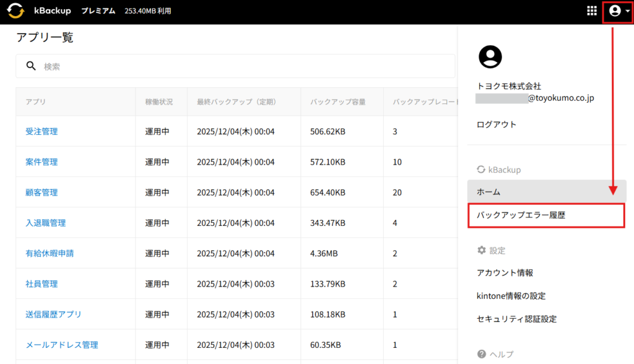Open the 送信履歴アプリ link
The height and width of the screenshot is (364, 634).
point(53,314)
